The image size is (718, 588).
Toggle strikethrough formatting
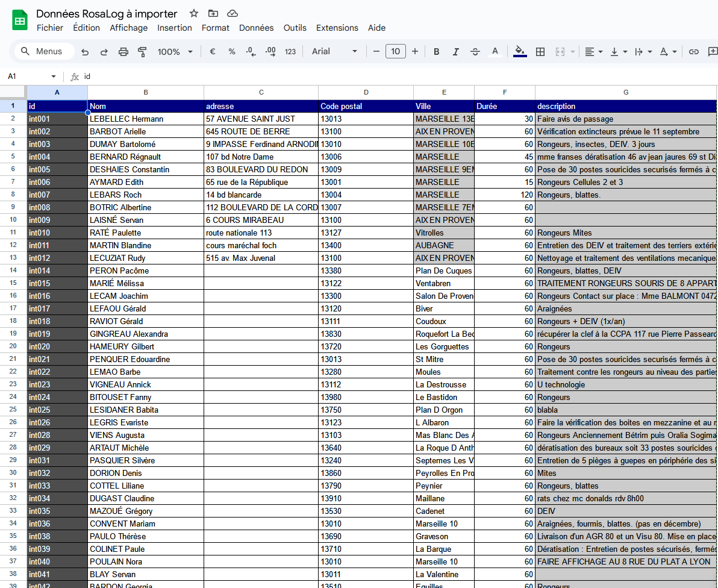click(475, 52)
